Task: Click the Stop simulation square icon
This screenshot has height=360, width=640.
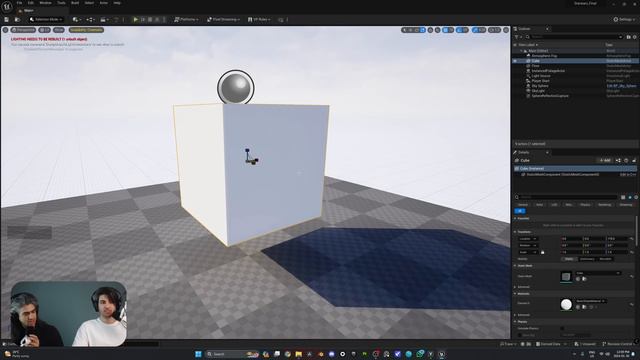Action: [150, 19]
